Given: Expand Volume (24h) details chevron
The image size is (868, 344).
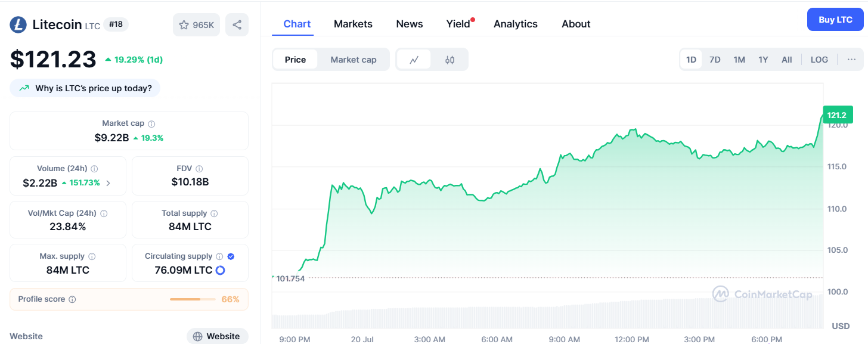Looking at the screenshot, I should coord(108,183).
